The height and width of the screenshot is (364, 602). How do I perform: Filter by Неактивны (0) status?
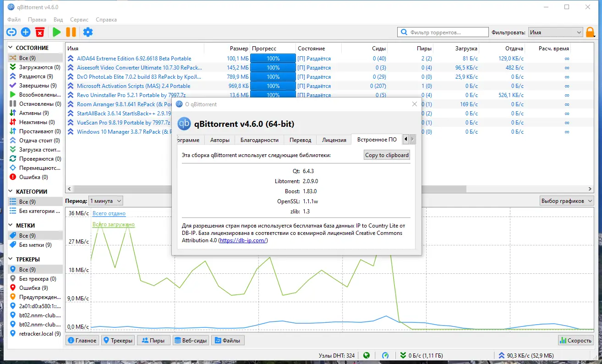35,122
